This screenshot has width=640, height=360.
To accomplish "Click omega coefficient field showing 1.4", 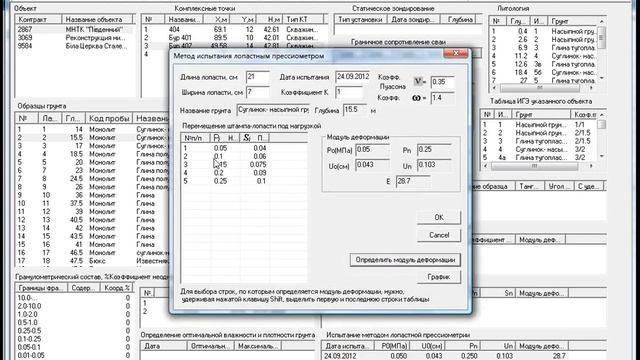I will pos(442,98).
